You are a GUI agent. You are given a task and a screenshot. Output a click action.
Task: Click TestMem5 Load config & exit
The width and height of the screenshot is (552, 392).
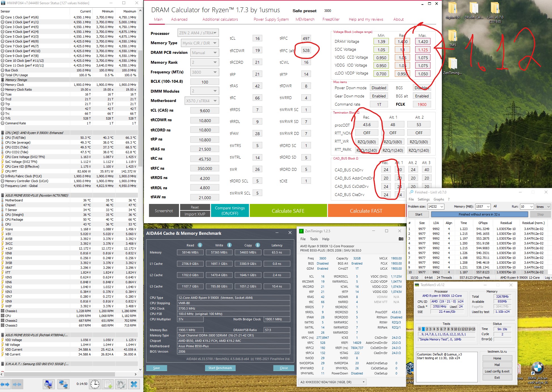pos(497,371)
